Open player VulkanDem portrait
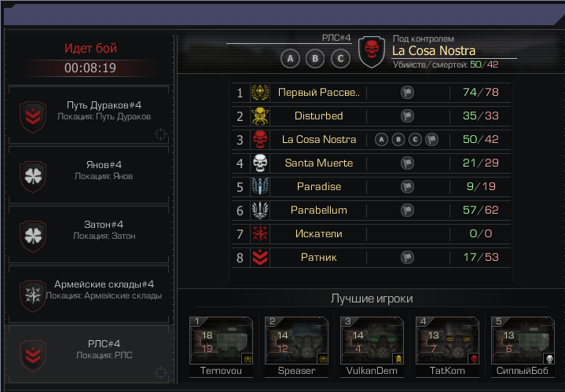565x392 pixels. tap(372, 341)
